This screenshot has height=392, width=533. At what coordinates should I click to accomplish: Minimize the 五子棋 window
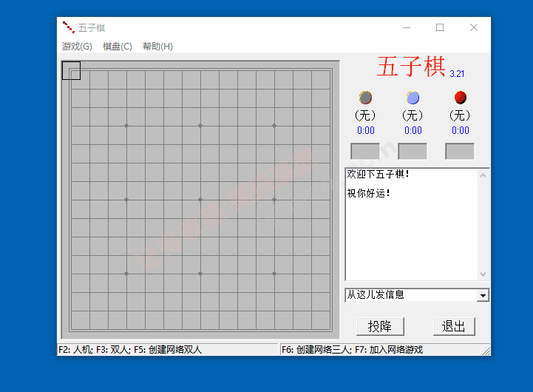tap(407, 27)
